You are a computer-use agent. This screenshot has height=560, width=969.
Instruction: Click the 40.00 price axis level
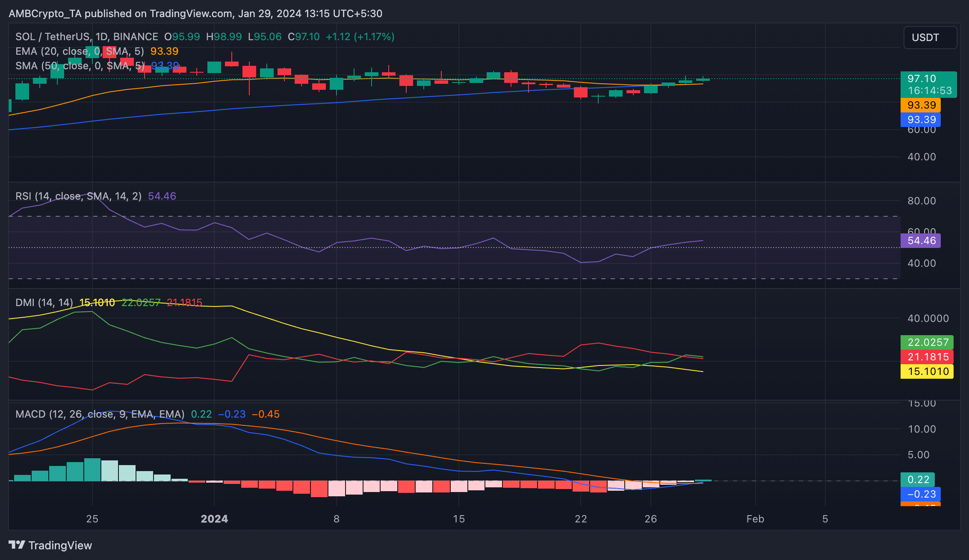coord(922,157)
